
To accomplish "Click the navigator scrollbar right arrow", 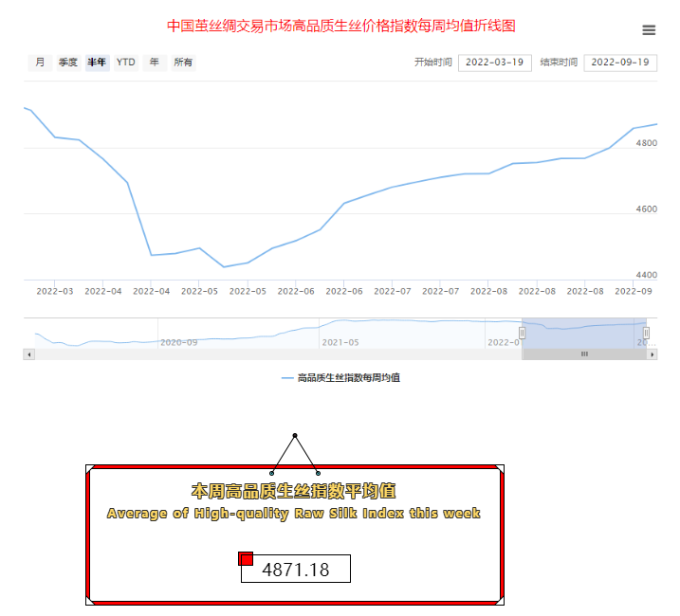I will 652,354.
